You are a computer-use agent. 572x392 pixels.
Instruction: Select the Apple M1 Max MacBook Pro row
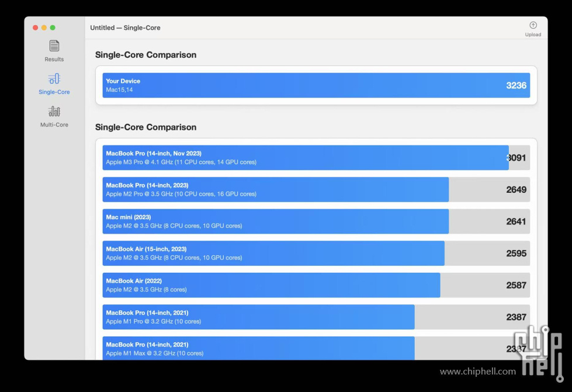[316, 348]
